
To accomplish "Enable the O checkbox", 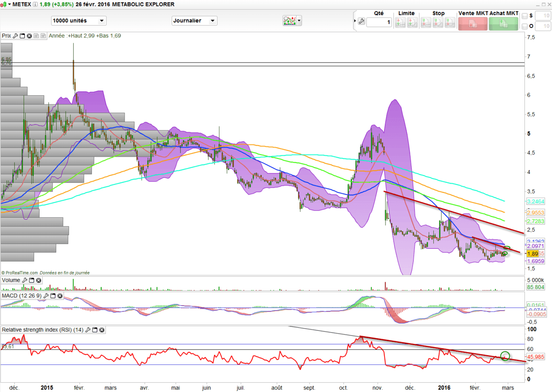I will click(525, 26).
